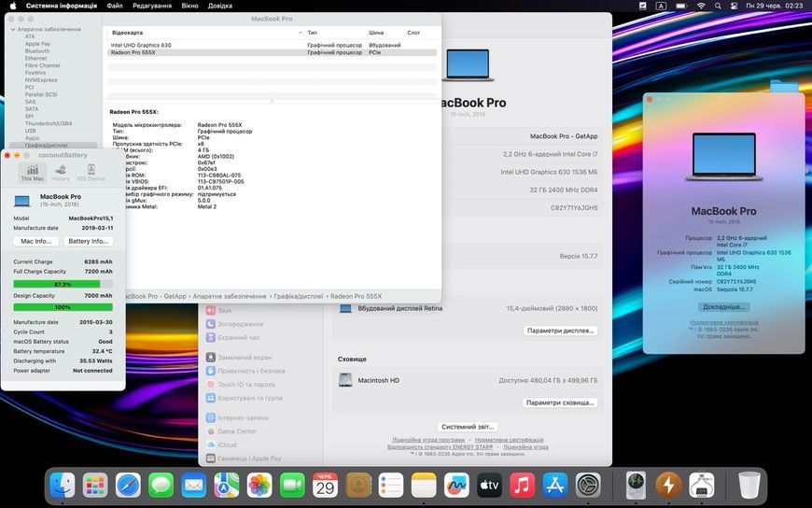This screenshot has height=508, width=812.
Task: Click Докладніше… in About This Mac window
Action: pyautogui.click(x=723, y=307)
